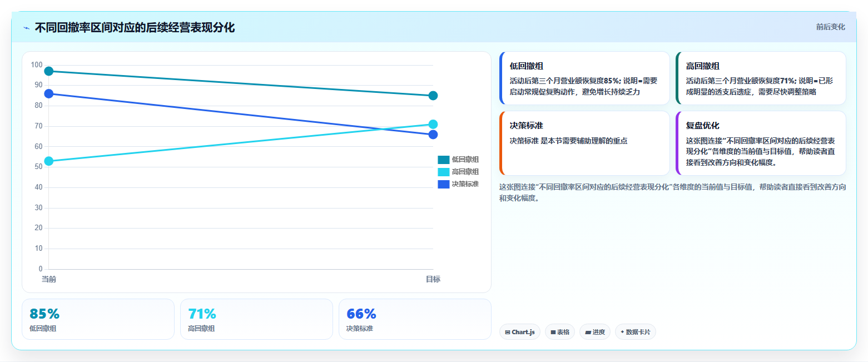Select the 85% 低回撤组 stat card
The width and height of the screenshot is (868, 362).
[x=98, y=319]
